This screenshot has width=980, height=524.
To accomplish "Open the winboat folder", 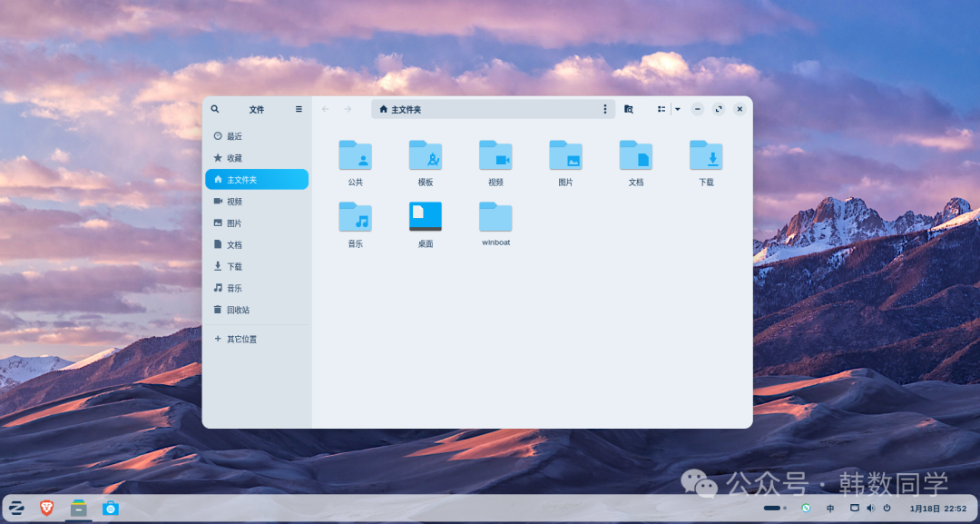I will click(x=495, y=218).
